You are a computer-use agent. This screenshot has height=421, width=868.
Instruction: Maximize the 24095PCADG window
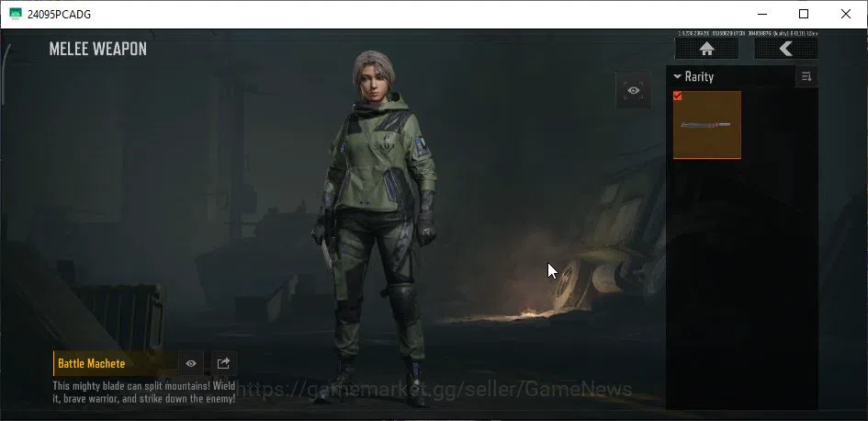(804, 15)
